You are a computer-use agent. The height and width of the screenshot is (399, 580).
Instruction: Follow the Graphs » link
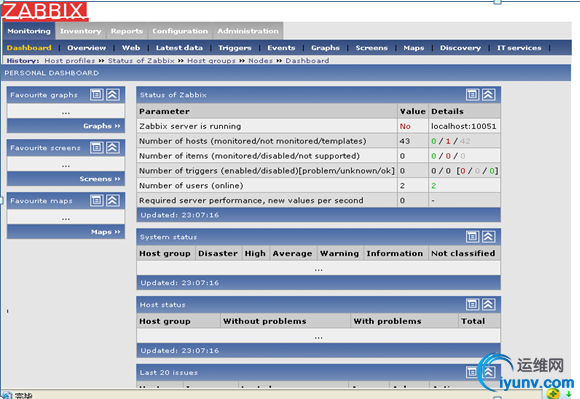(102, 126)
